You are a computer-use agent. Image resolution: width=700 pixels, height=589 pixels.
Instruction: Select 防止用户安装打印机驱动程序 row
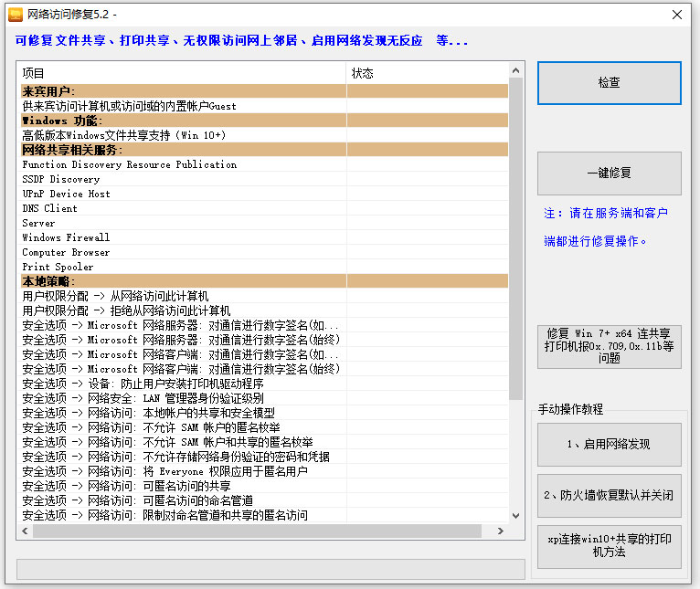pos(264,384)
